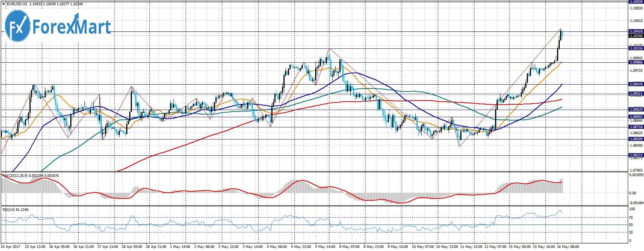Click the RSI scale level 100
The width and height of the screenshot is (644, 251).
[632, 209]
